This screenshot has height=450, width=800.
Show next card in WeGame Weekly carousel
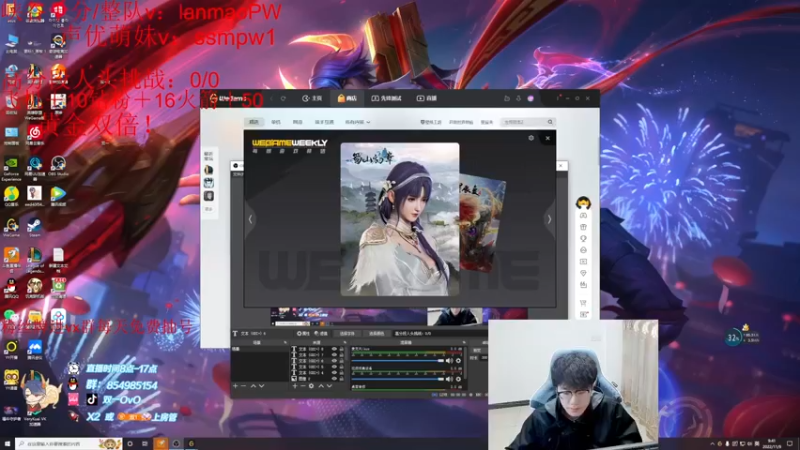click(549, 219)
